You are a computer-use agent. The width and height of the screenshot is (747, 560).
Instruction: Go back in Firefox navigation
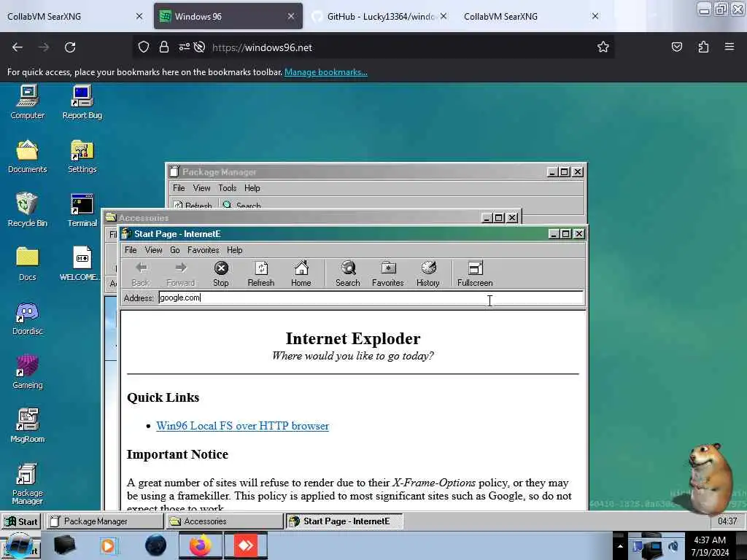(x=18, y=47)
